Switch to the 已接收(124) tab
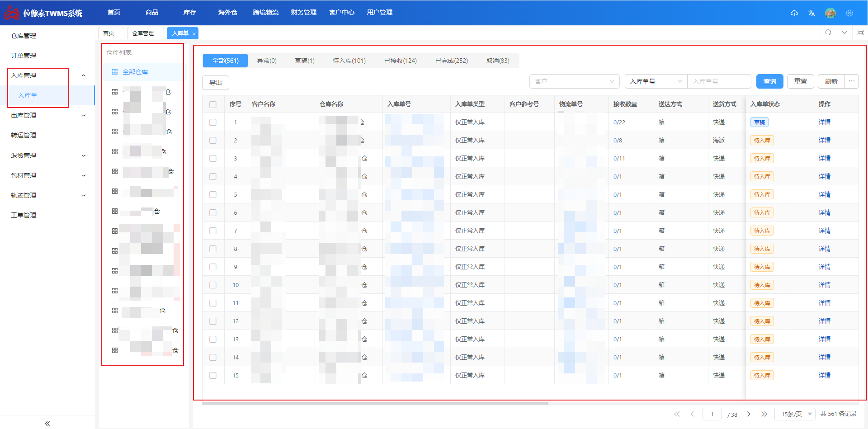Screen dimensions: 868x429 [x=401, y=61]
